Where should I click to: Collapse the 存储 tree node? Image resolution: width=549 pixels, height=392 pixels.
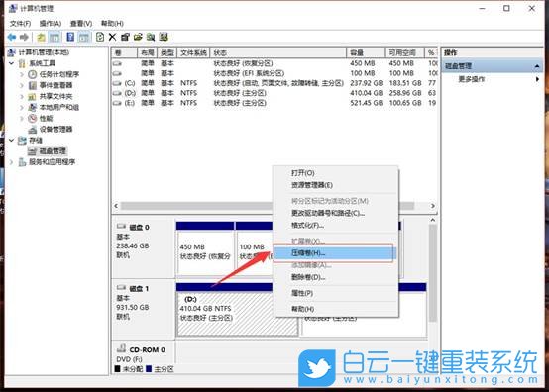[x=12, y=141]
